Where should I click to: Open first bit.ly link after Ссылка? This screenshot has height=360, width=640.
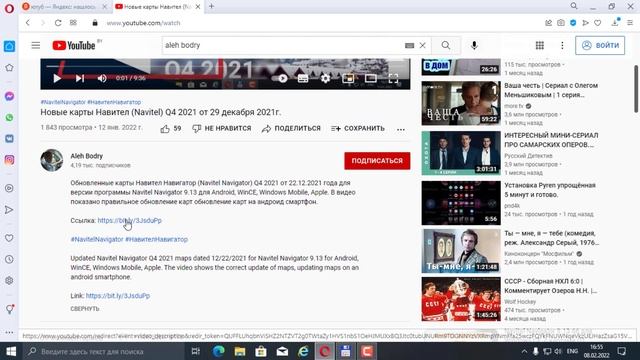click(x=129, y=220)
